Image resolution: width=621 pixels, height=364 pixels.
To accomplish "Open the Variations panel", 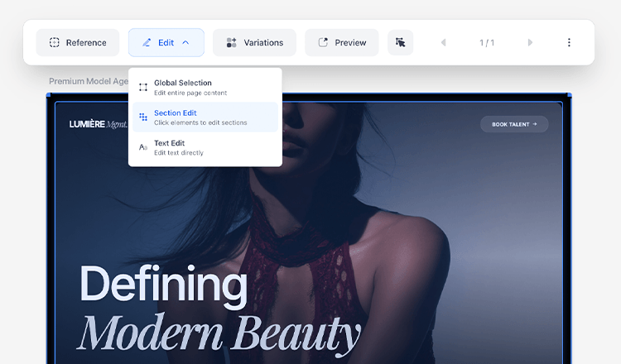I will tap(254, 43).
